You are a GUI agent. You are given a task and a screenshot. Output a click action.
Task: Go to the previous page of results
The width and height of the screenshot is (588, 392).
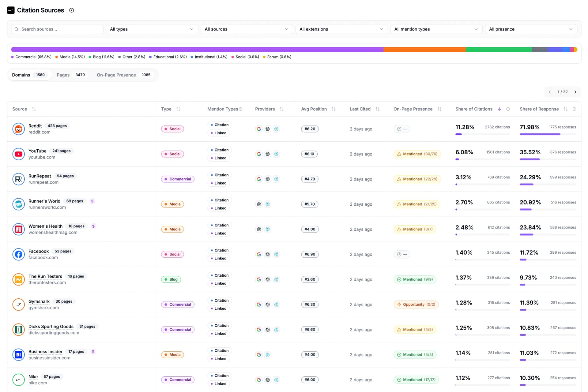pyautogui.click(x=550, y=92)
